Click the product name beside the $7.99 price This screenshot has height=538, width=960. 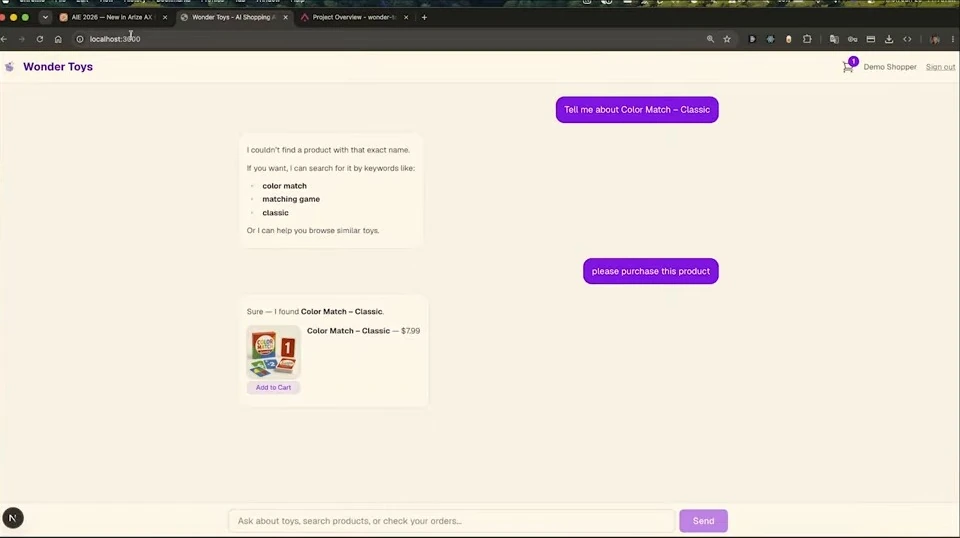click(x=348, y=331)
